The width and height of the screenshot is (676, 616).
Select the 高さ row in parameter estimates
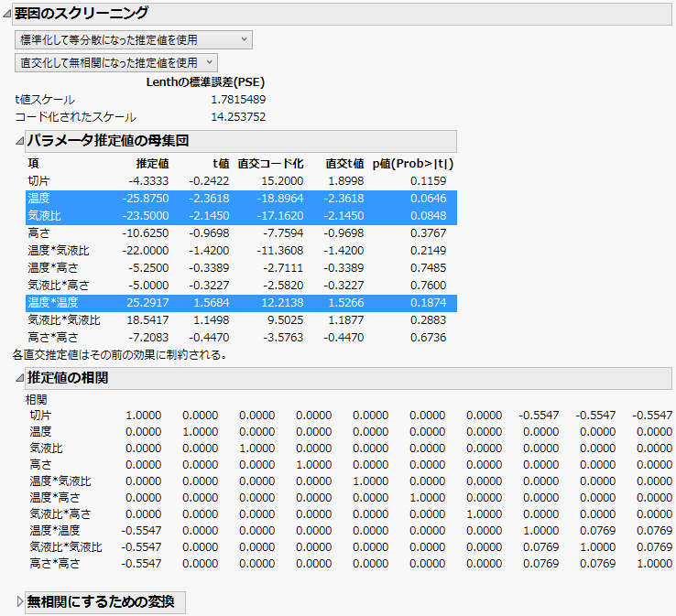pos(241,233)
